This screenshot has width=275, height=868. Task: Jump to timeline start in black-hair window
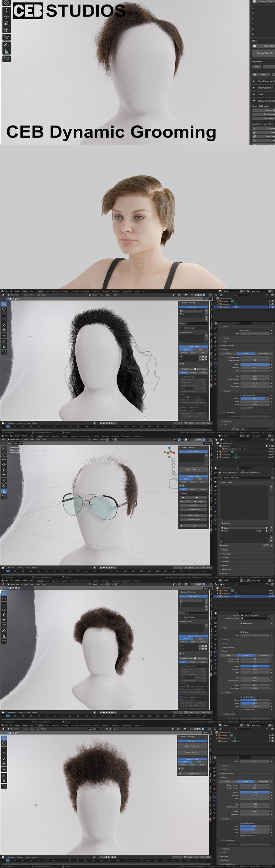[x=101, y=423]
